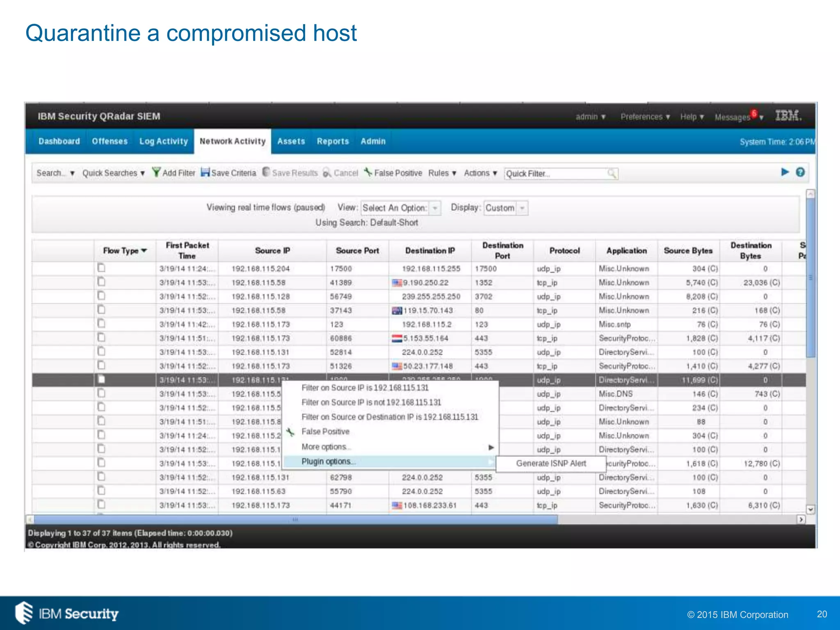Open the Rules dropdown menu
Screen dimensions: 840x630
(443, 173)
